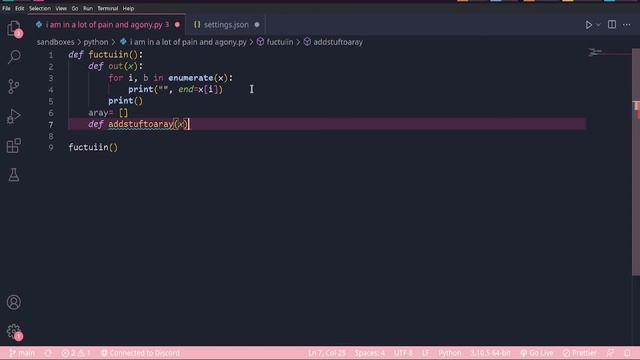
Task: Open the Manage gear icon
Action: click(14, 331)
